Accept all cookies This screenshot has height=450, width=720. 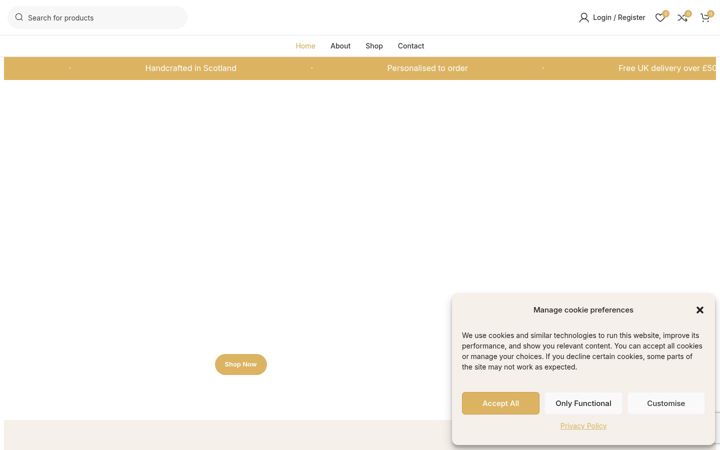[501, 403]
